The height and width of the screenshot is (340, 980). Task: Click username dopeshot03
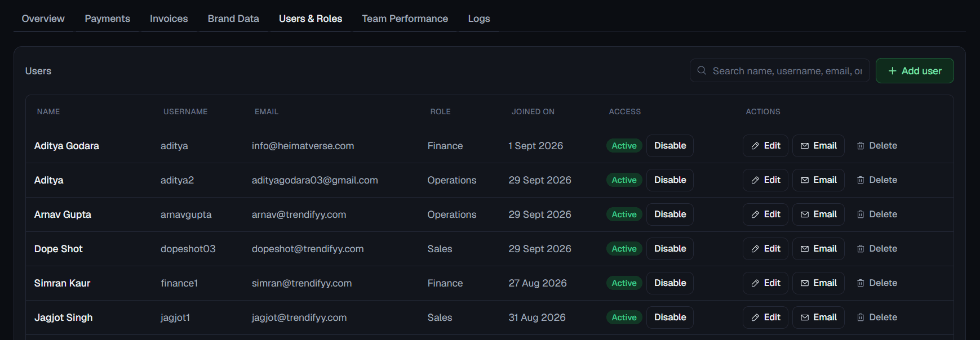point(188,249)
